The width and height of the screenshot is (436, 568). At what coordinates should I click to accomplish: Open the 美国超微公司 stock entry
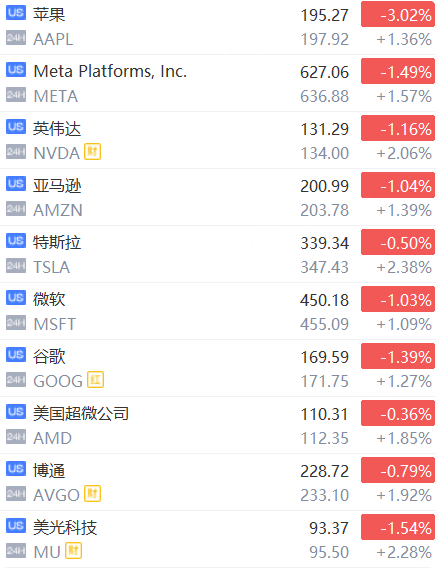coord(218,425)
